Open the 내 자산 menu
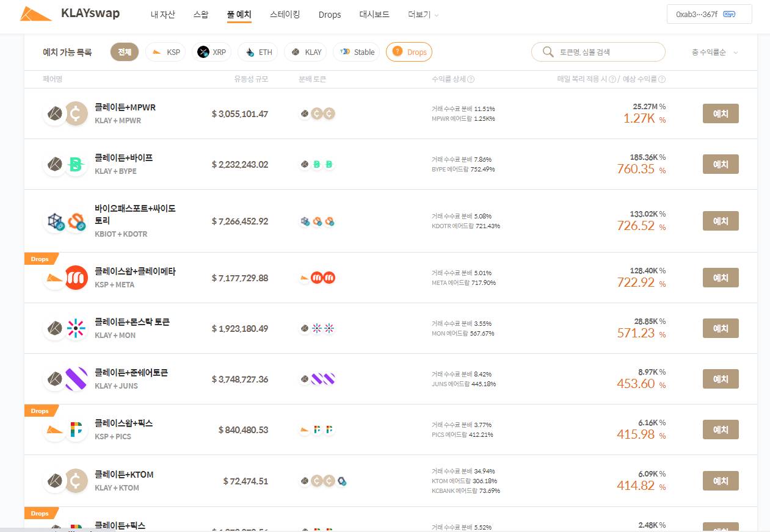The height and width of the screenshot is (532, 770). tap(162, 15)
